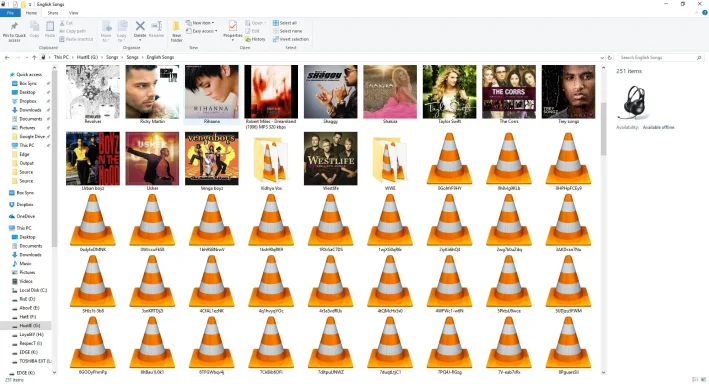This screenshot has width=709, height=384.
Task: Switch to large icons view in status bar
Action: coord(703,379)
